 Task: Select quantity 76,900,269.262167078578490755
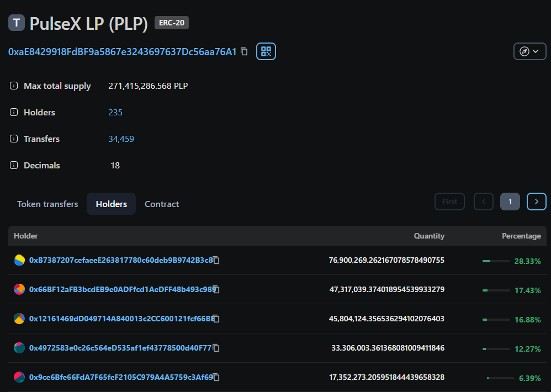(386, 260)
